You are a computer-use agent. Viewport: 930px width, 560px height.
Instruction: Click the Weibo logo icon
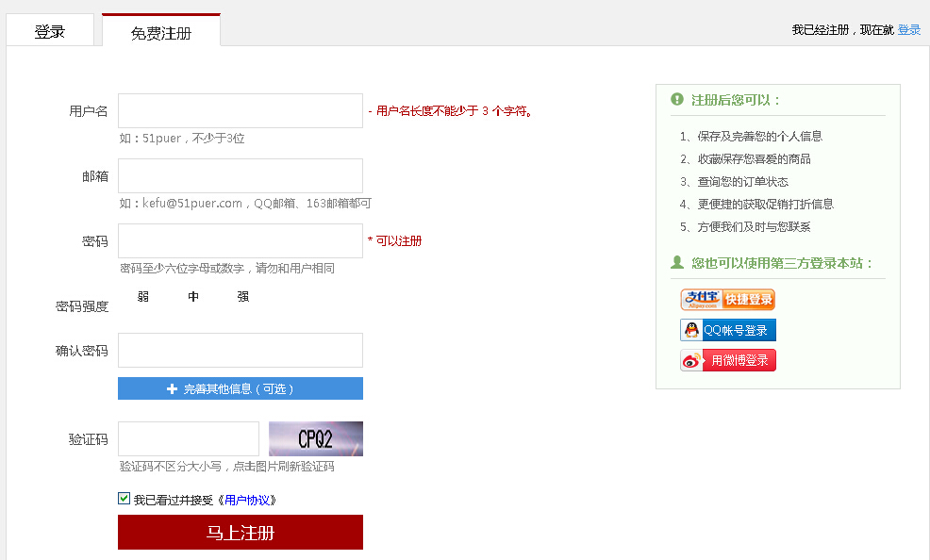tap(691, 360)
